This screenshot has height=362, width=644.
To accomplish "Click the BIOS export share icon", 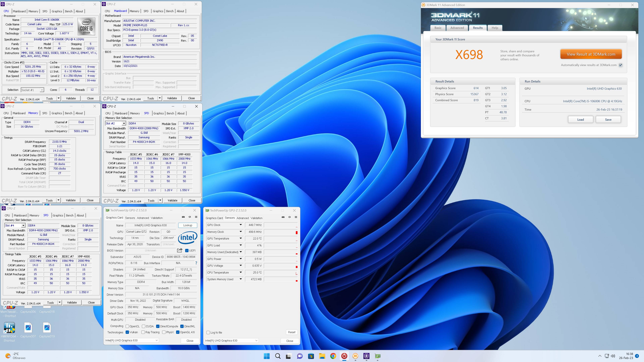I will coord(180,250).
